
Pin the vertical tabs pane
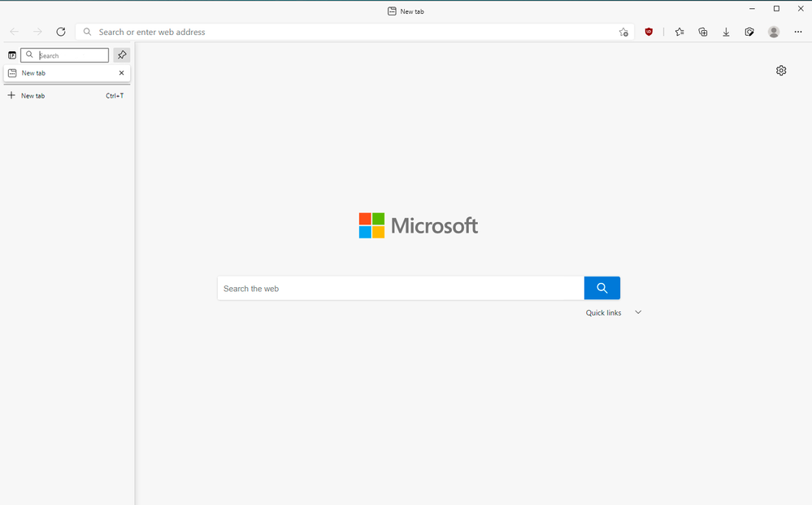coord(122,54)
